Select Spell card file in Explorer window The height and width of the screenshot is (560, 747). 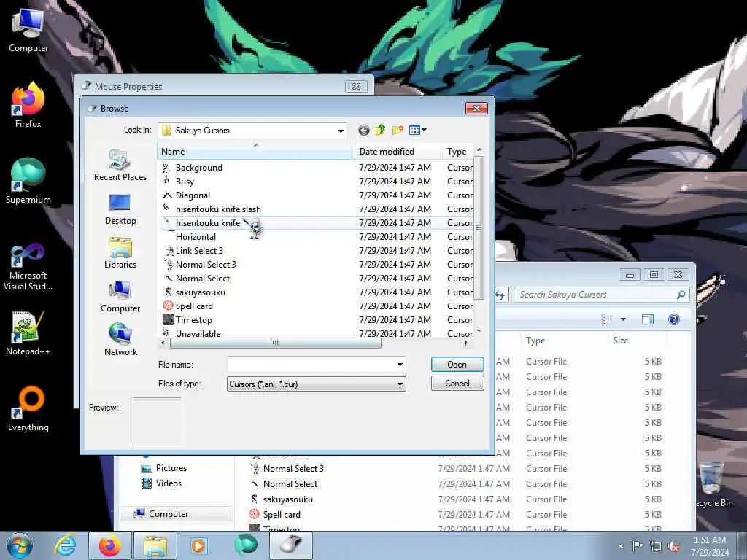click(x=457, y=515)
